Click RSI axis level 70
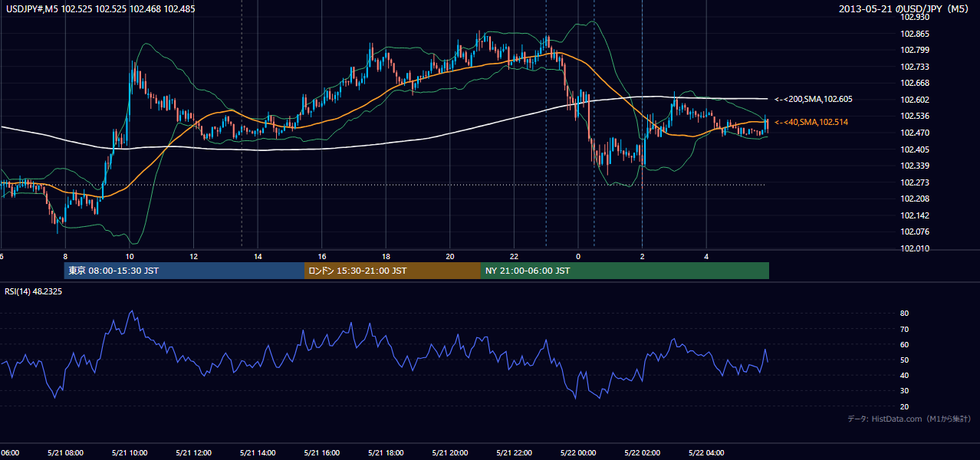 905,329
